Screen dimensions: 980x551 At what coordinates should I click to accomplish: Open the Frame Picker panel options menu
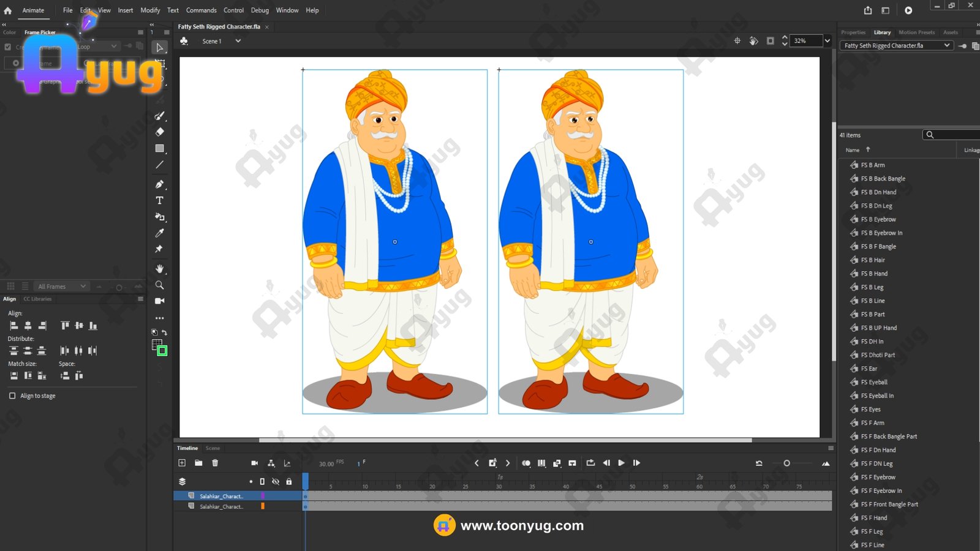click(140, 32)
